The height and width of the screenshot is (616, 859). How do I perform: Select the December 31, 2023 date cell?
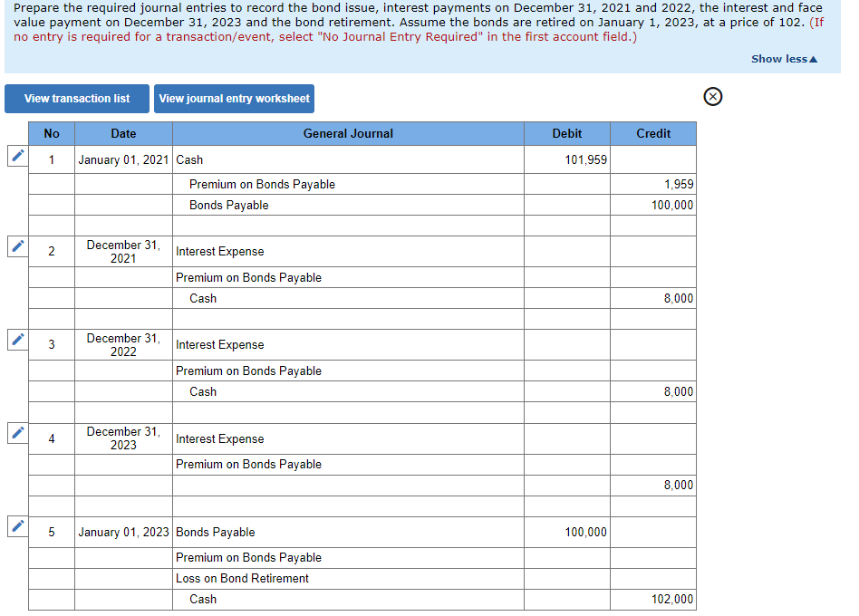click(x=123, y=438)
